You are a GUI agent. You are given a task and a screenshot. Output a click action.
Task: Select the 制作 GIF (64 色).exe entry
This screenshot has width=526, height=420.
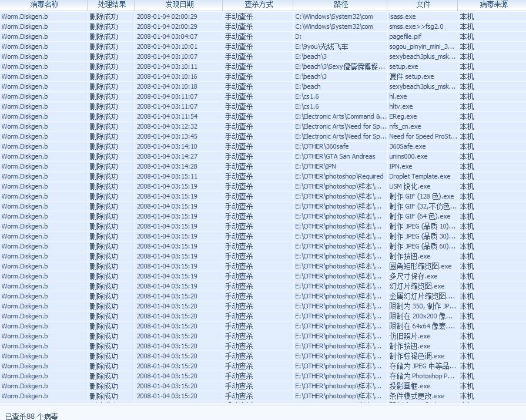coord(420,216)
